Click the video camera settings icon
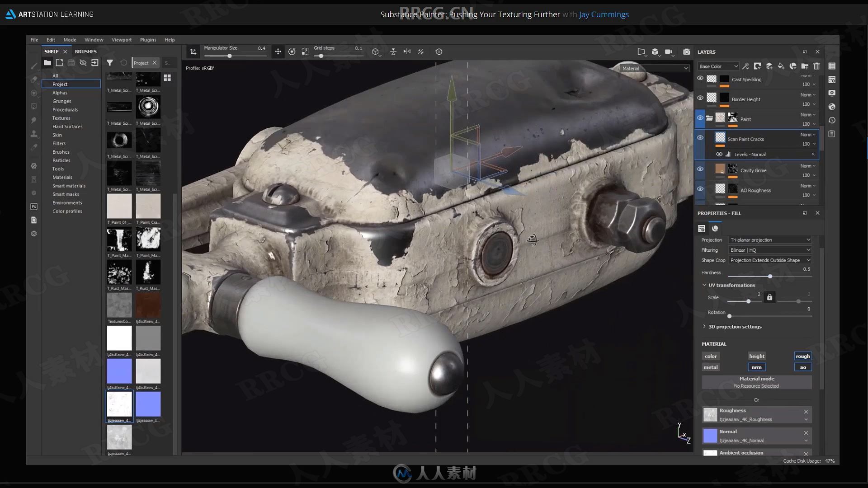 [669, 52]
